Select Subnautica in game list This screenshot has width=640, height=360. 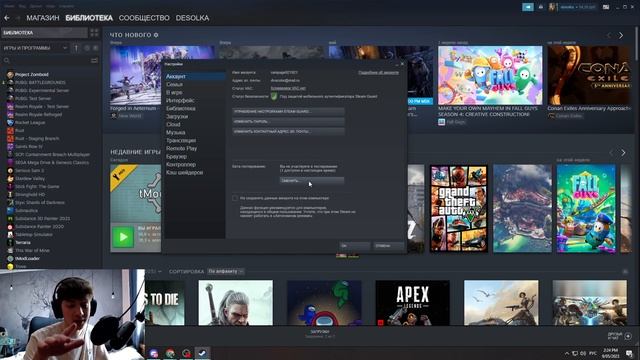[x=26, y=211]
